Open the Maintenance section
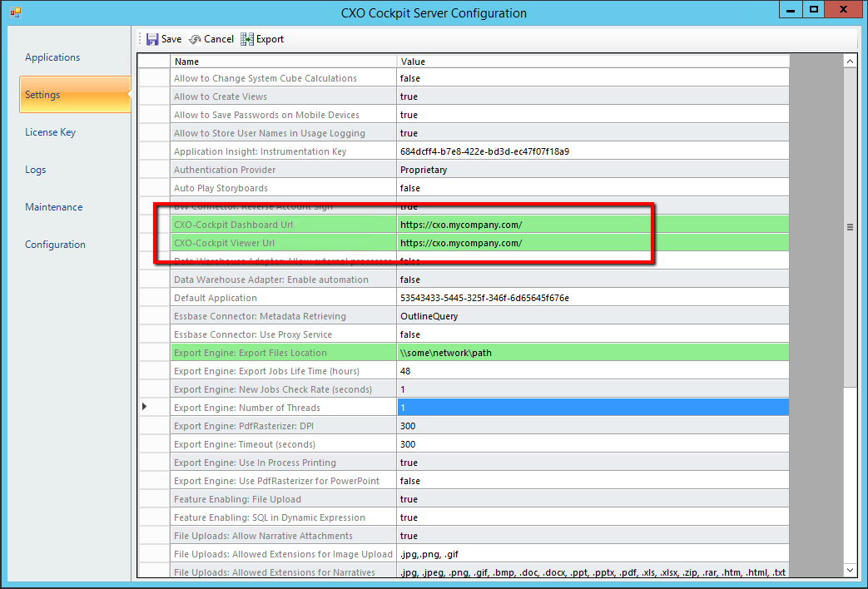 coord(54,207)
